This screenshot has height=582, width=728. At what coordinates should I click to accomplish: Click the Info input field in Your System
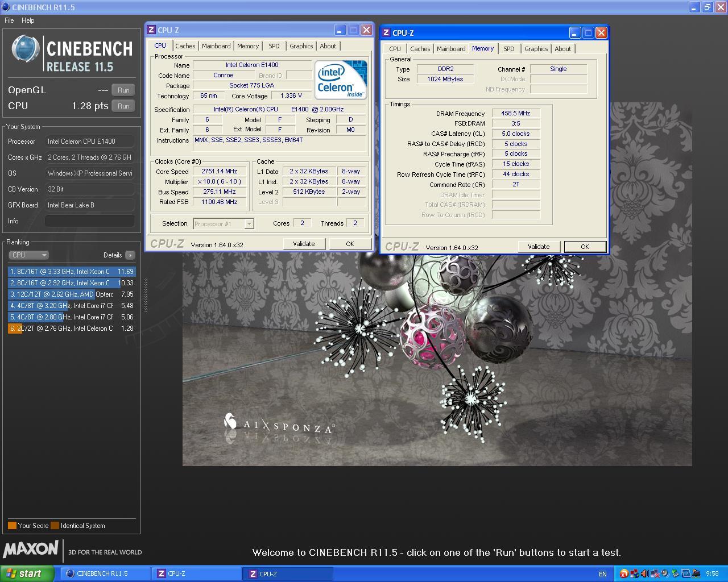[x=90, y=221]
